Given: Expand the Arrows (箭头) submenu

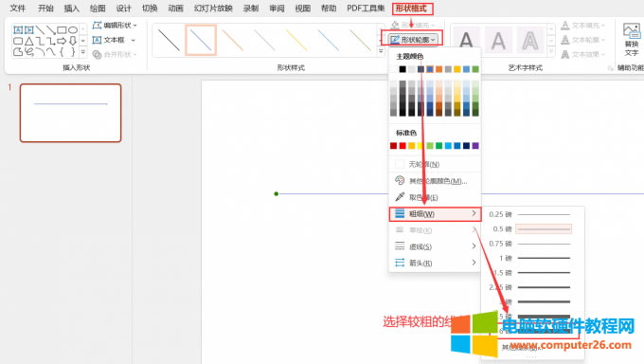Looking at the screenshot, I should tap(434, 263).
